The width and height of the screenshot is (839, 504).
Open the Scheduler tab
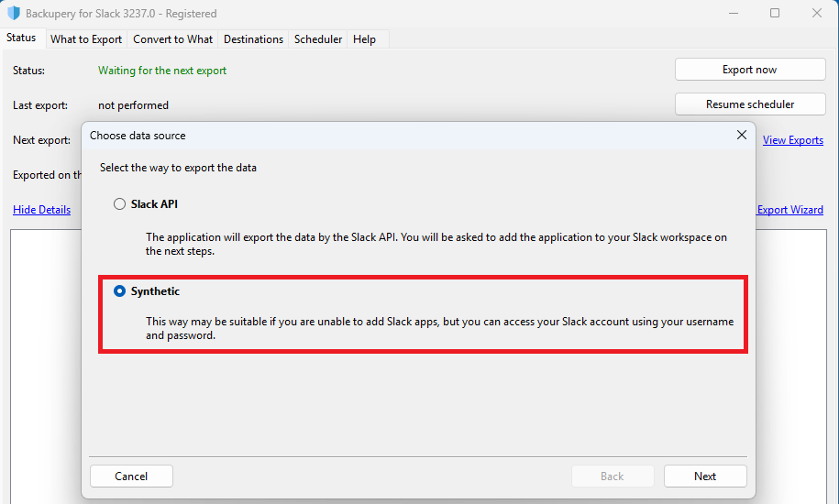point(318,39)
